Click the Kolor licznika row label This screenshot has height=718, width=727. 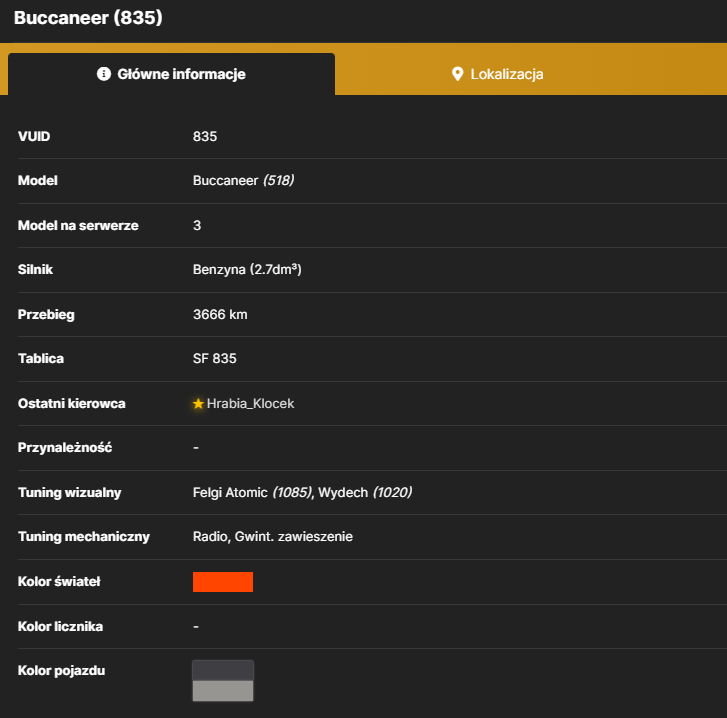[x=60, y=626]
